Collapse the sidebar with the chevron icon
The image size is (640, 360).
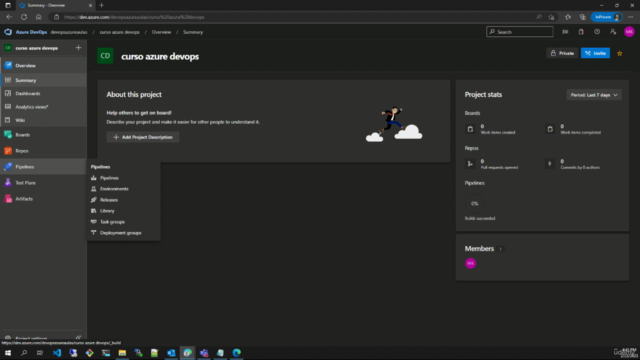[78, 338]
